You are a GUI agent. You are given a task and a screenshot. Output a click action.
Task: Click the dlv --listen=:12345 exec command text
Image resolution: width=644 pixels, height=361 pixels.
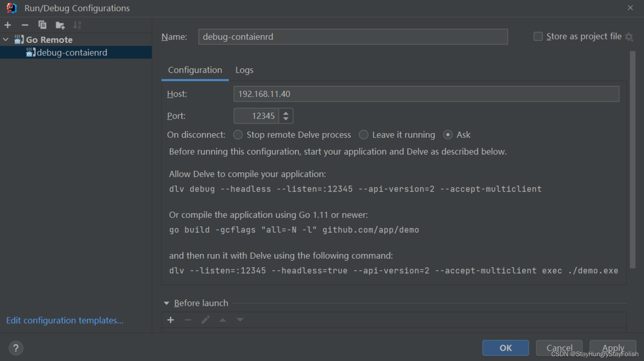point(393,271)
